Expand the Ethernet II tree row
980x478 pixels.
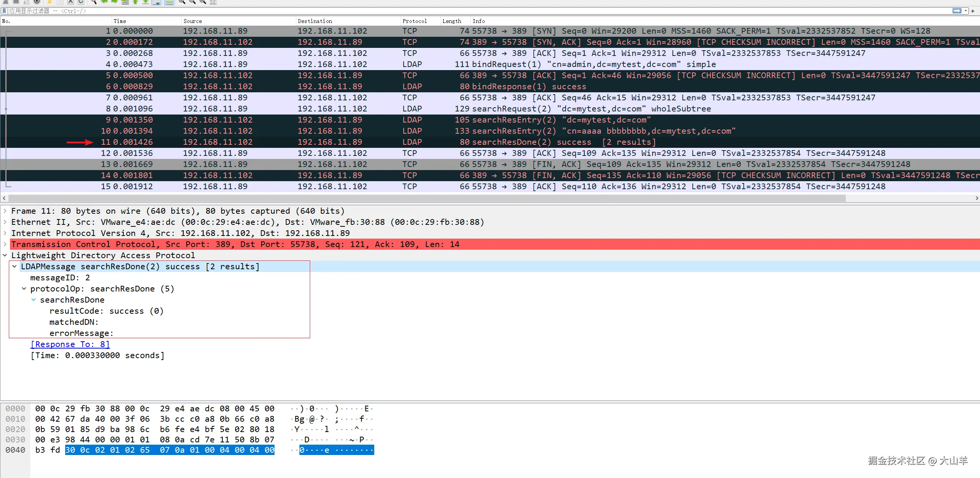pos(5,222)
